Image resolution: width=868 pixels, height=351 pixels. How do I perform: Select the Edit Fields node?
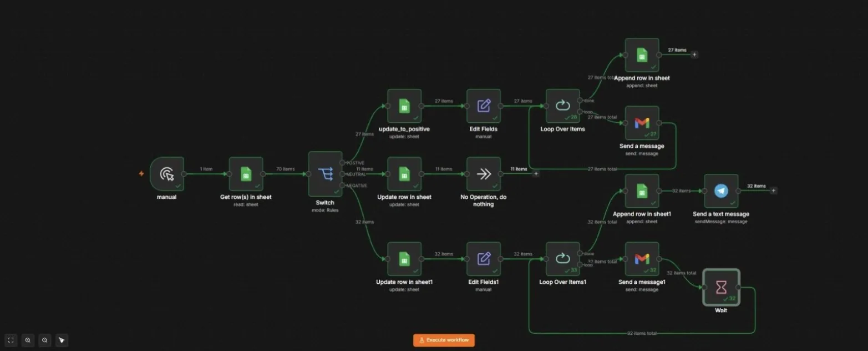coord(484,106)
